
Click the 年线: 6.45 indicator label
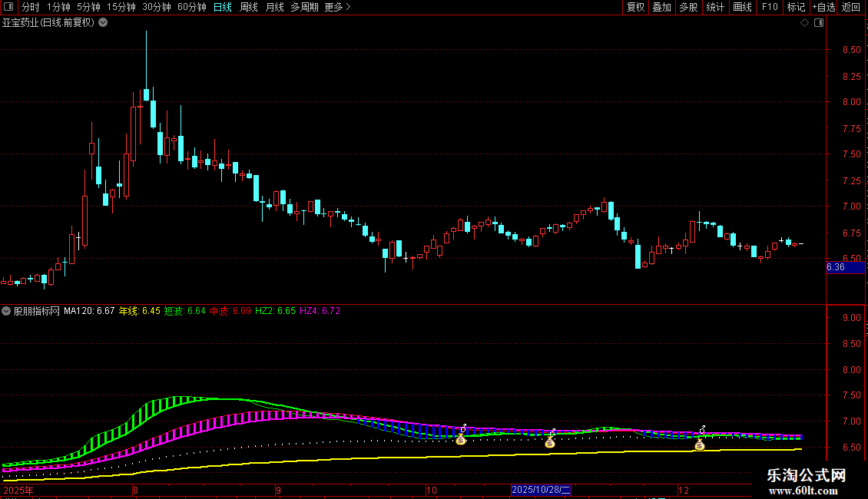coord(140,311)
